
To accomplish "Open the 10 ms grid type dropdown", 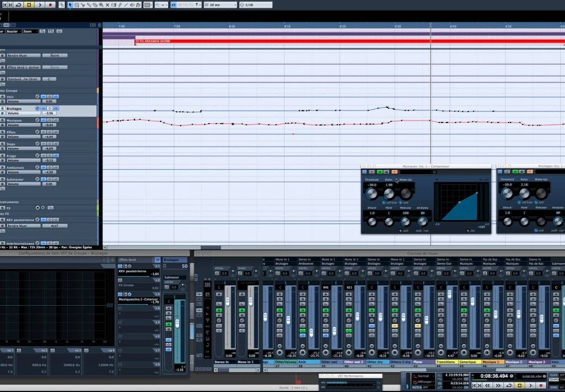I will pyautogui.click(x=220, y=5).
